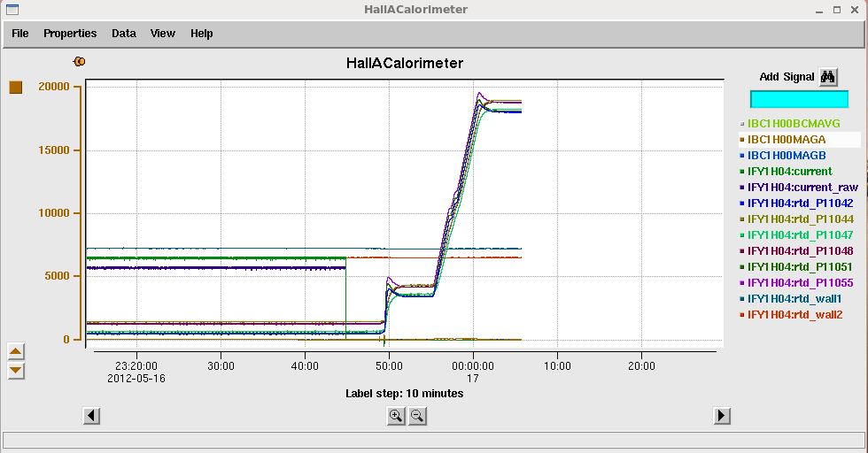Click the Add Signal label

click(787, 77)
